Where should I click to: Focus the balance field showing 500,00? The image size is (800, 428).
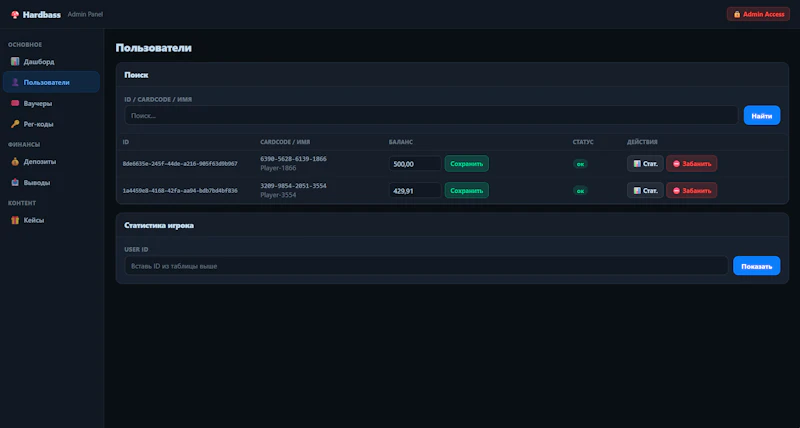[415, 164]
